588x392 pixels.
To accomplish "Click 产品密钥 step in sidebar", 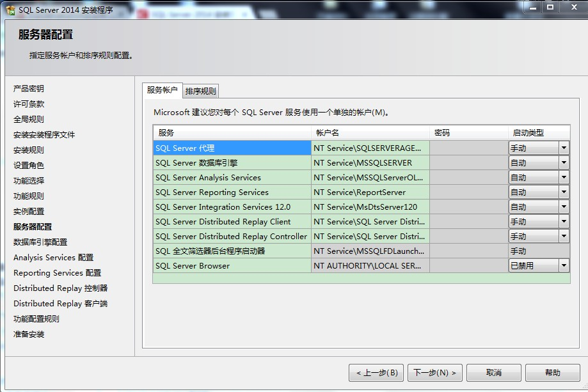I will pos(29,88).
